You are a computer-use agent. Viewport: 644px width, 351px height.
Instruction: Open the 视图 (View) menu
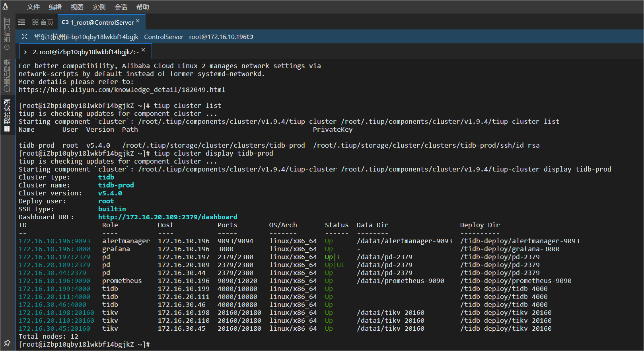click(x=77, y=7)
